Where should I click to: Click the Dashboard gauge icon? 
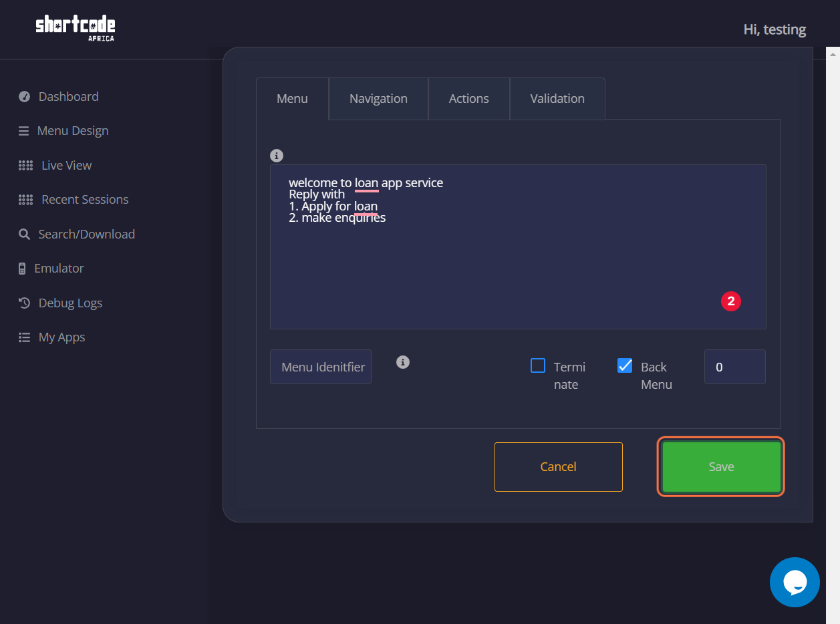tap(25, 97)
